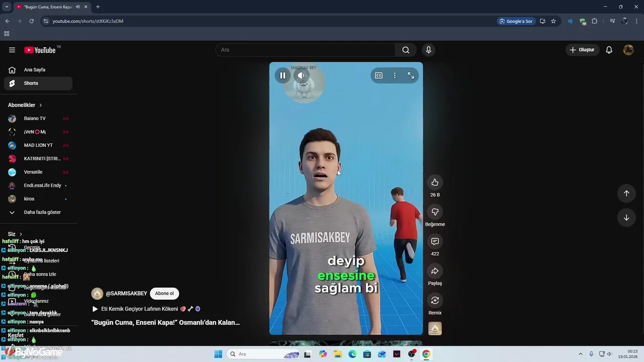This screenshot has height=362, width=644.
Task: Expand Daha fazla göster subscriptions
Action: tap(38, 212)
